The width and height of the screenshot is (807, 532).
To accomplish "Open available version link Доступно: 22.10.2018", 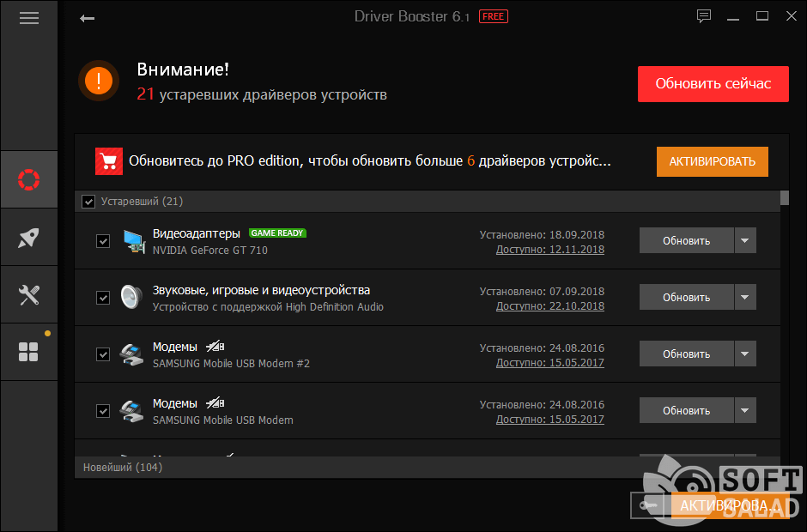I will 549,306.
